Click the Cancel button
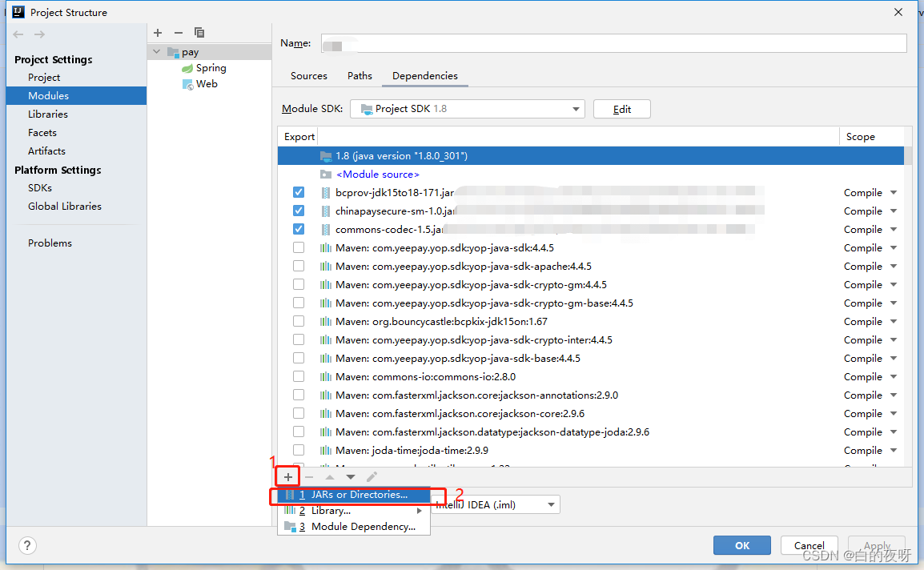The height and width of the screenshot is (570, 924). (809, 545)
